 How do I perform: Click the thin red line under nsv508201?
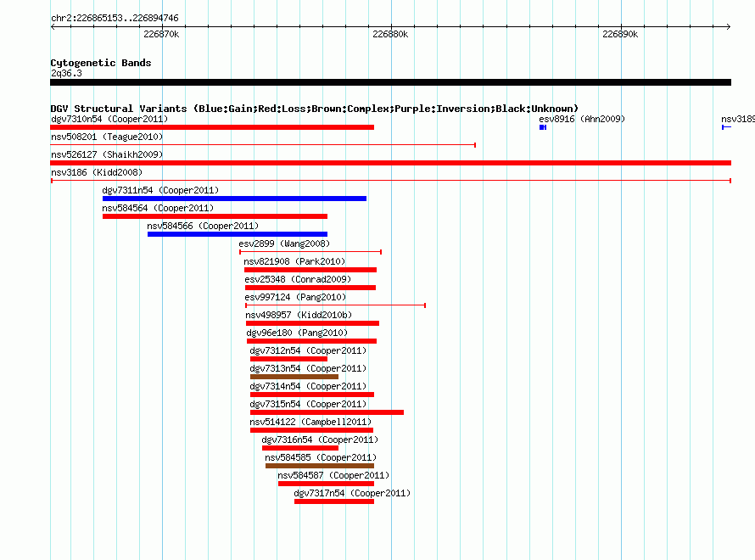pos(263,145)
